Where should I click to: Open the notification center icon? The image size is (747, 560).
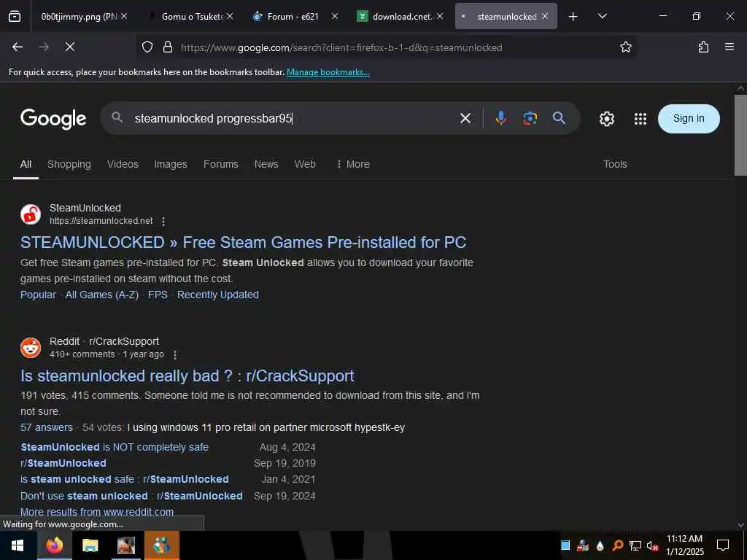click(723, 545)
